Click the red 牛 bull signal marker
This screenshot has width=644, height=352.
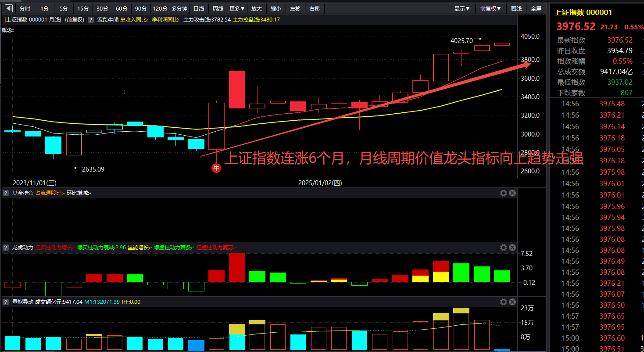(x=216, y=168)
